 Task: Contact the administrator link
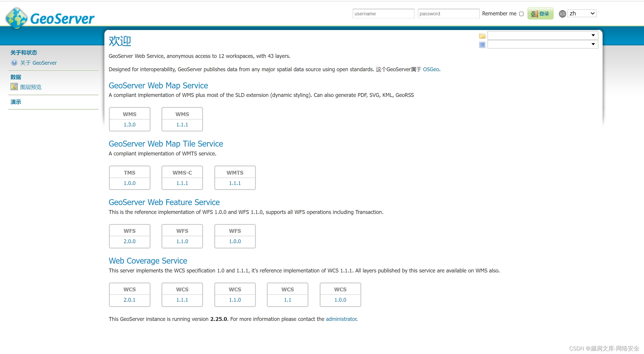[x=341, y=319]
